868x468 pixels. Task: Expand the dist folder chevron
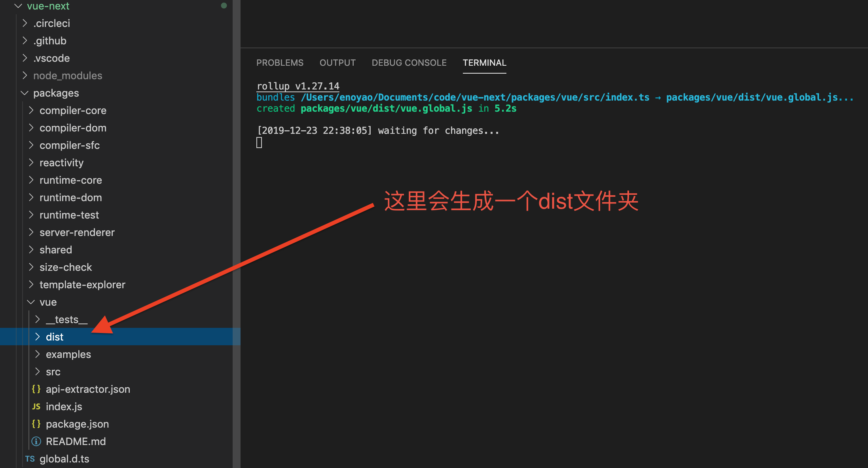click(x=37, y=337)
